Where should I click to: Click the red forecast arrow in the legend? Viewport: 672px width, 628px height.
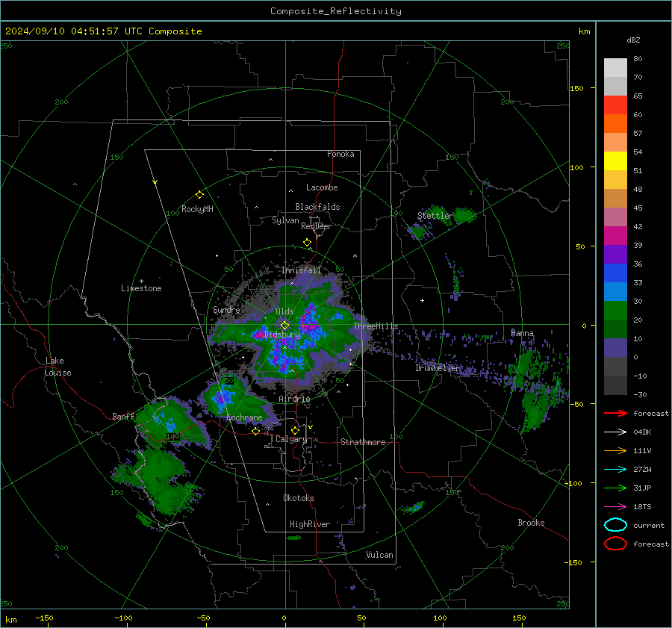615,413
